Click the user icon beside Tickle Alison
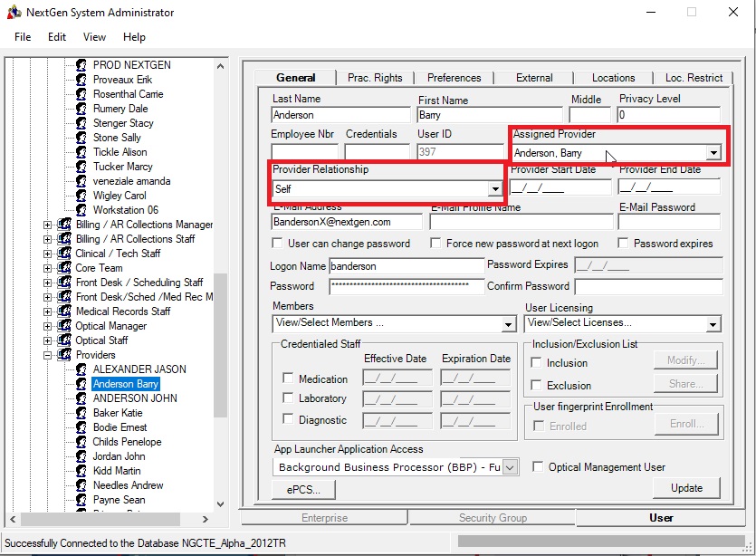The height and width of the screenshot is (556, 756). 81,152
